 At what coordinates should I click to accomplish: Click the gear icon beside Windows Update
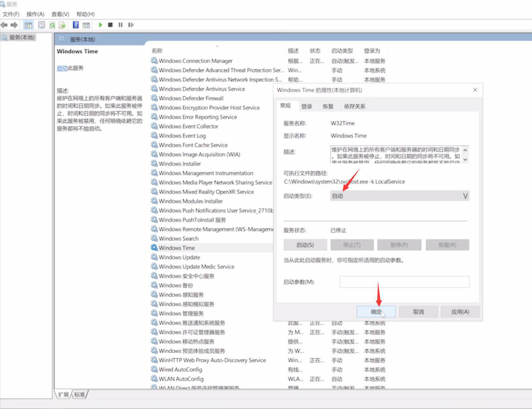(x=154, y=257)
